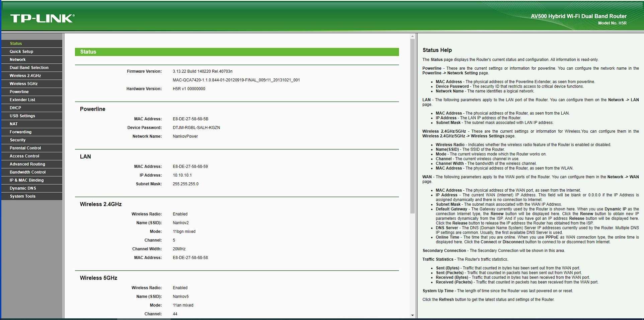Open Forwarding settings
The image size is (644, 320).
pos(32,132)
